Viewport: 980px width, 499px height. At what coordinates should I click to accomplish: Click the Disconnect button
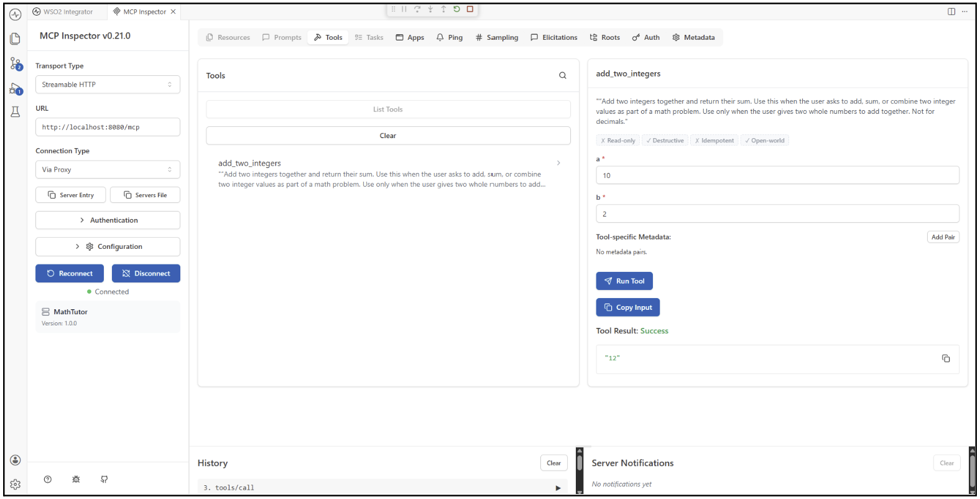146,273
